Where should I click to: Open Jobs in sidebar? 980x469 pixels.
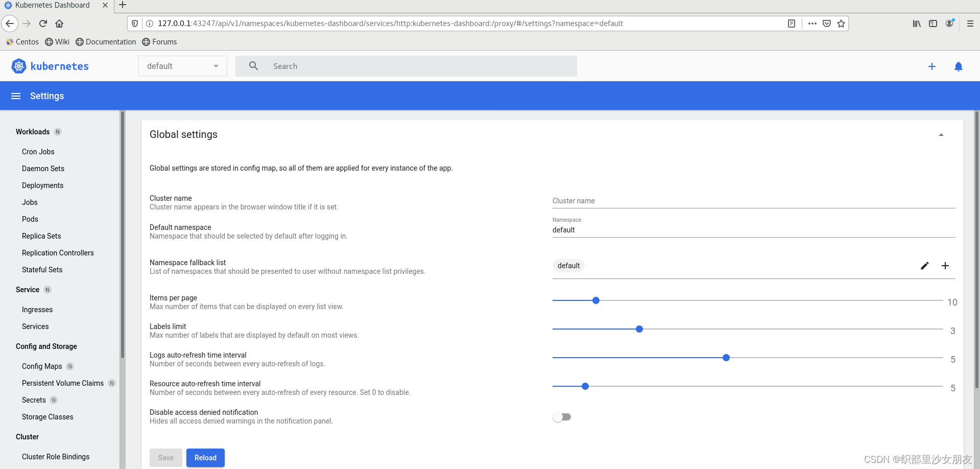[x=30, y=202]
